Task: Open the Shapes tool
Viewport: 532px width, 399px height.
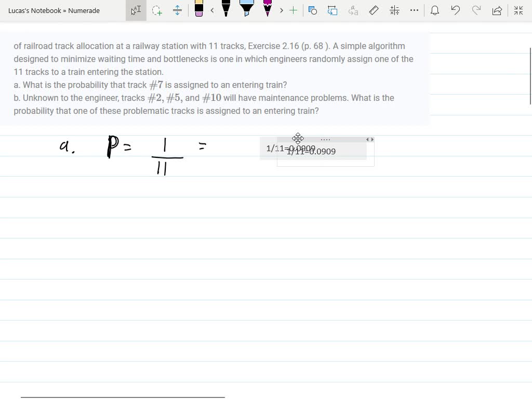Action: click(x=313, y=10)
